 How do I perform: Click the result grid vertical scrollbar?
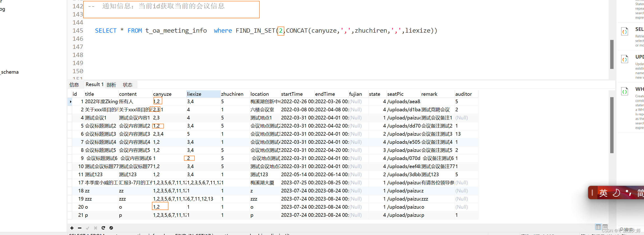[x=612, y=125]
